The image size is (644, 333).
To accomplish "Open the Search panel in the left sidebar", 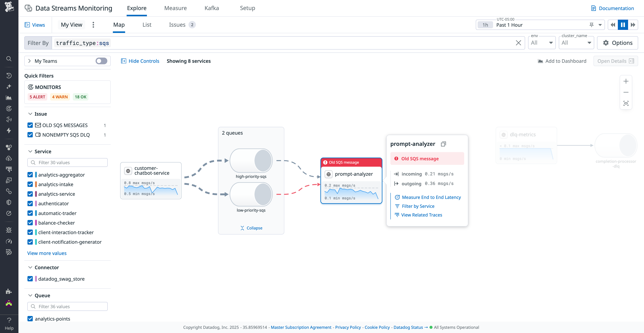I will pyautogui.click(x=9, y=59).
